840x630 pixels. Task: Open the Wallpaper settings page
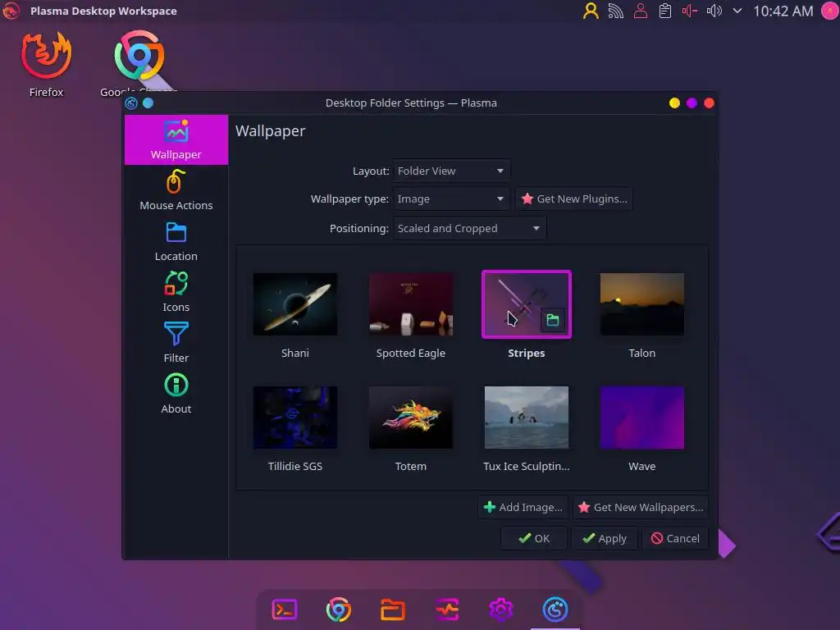pyautogui.click(x=176, y=139)
